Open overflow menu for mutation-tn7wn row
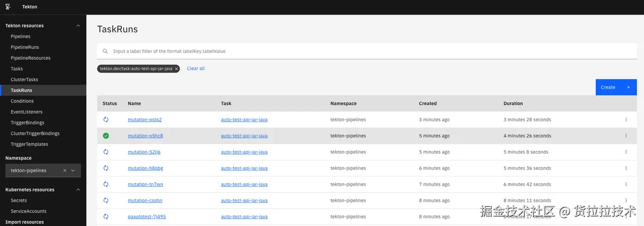This screenshot has height=226, width=644. pos(626,184)
